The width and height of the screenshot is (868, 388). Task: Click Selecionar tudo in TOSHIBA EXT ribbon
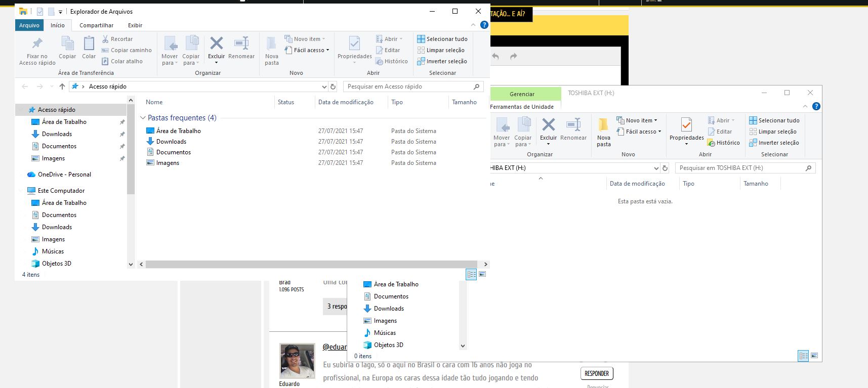774,120
